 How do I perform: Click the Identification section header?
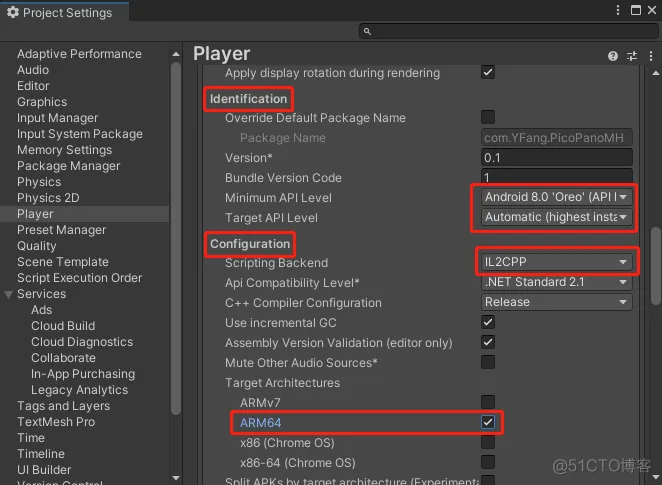(x=248, y=99)
